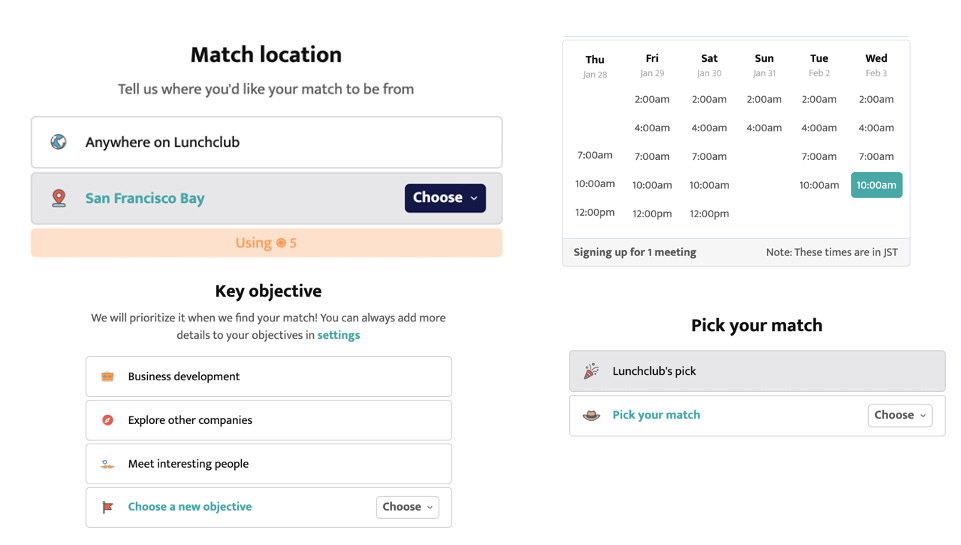
Task: Click the people icon for Meet interesting people
Action: point(107,464)
